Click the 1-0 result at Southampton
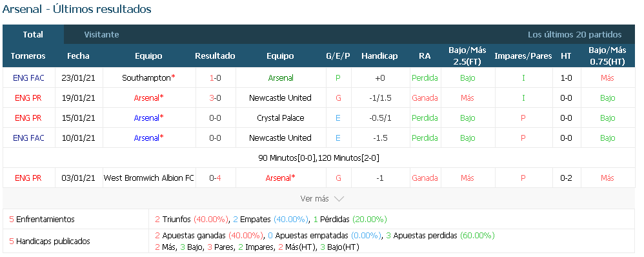 pos(216,77)
